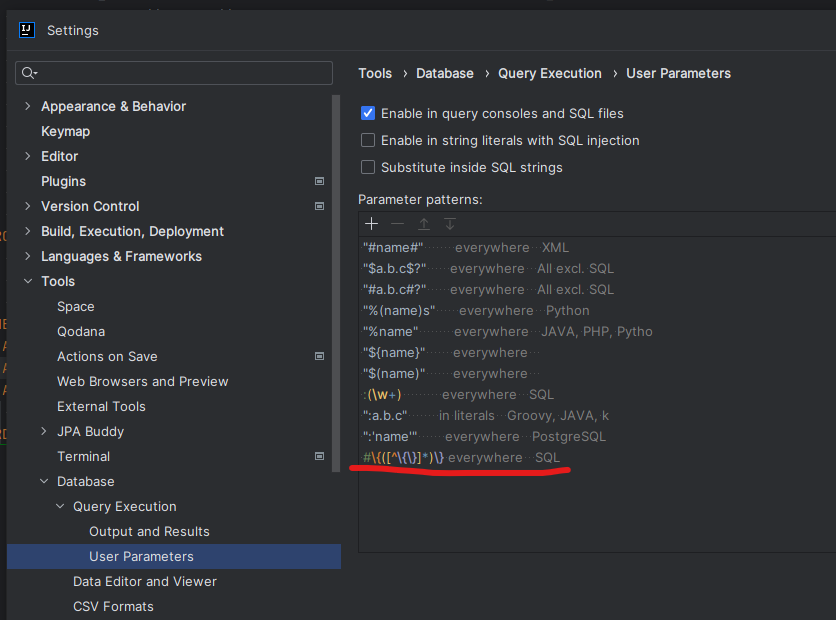Click project-level icon beside Version Control
Image resolution: width=836 pixels, height=620 pixels.
coord(319,206)
